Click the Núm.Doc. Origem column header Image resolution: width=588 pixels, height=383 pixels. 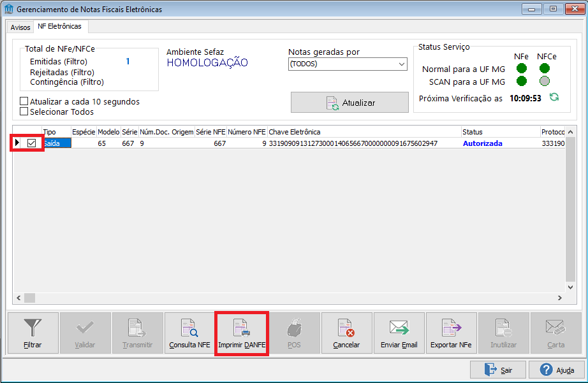pos(166,132)
